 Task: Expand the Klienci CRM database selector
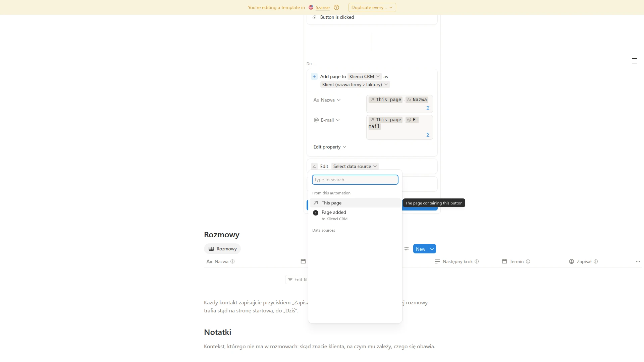365,76
